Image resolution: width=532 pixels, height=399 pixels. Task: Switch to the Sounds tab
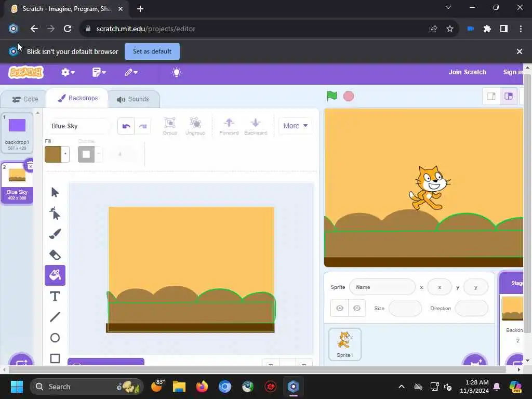click(x=133, y=99)
